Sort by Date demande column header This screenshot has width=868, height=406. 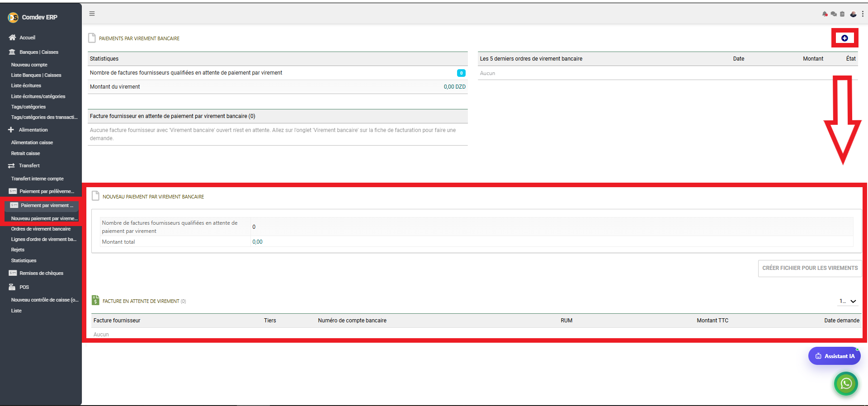pos(842,321)
